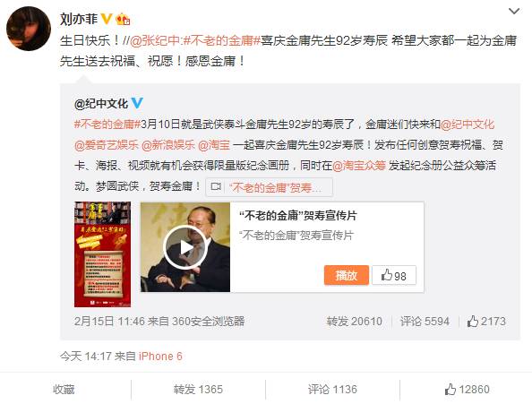
Task: Like the video showing 98 likes
Action: [x=394, y=275]
